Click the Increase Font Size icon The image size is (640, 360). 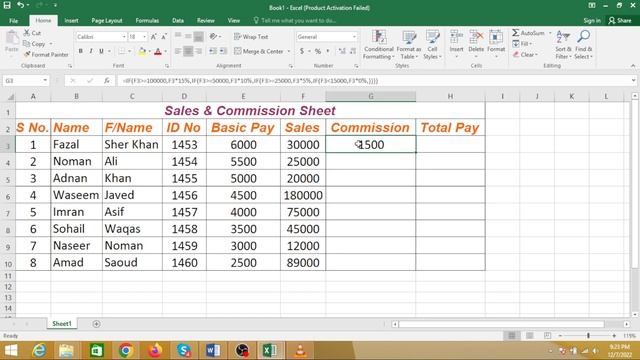(x=153, y=37)
